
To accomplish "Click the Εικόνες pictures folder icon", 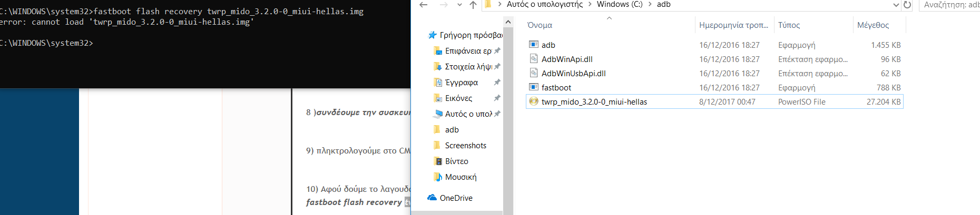I will coord(437,98).
